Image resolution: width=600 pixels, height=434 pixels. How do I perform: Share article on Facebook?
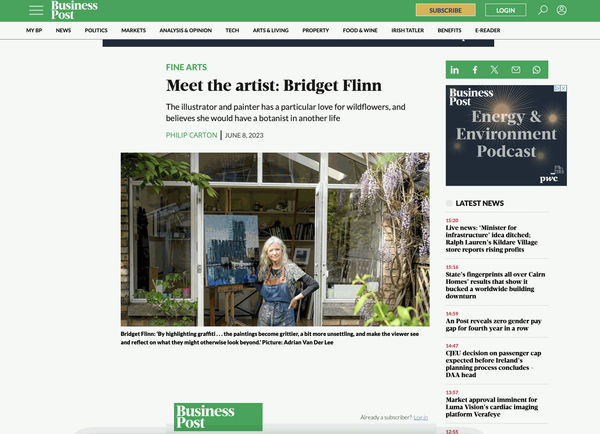(x=475, y=70)
